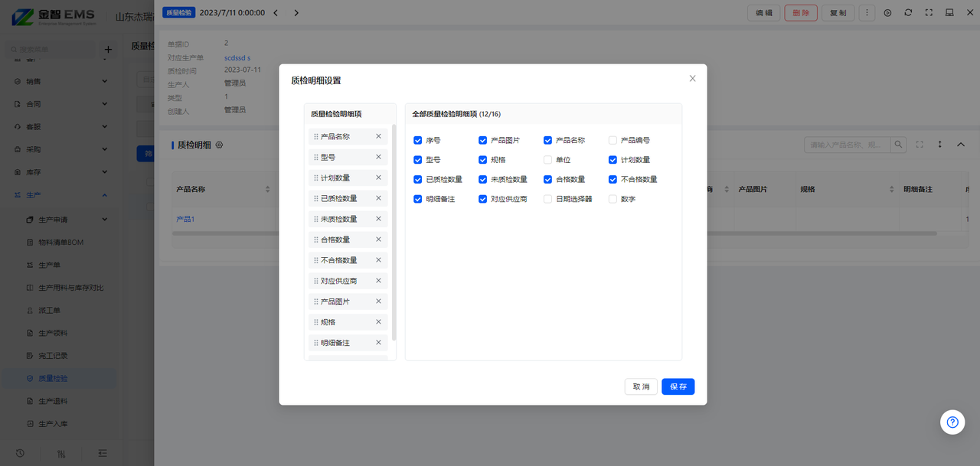Image resolution: width=980 pixels, height=466 pixels.
Task: Add new menu with plus icon
Action: [108, 50]
